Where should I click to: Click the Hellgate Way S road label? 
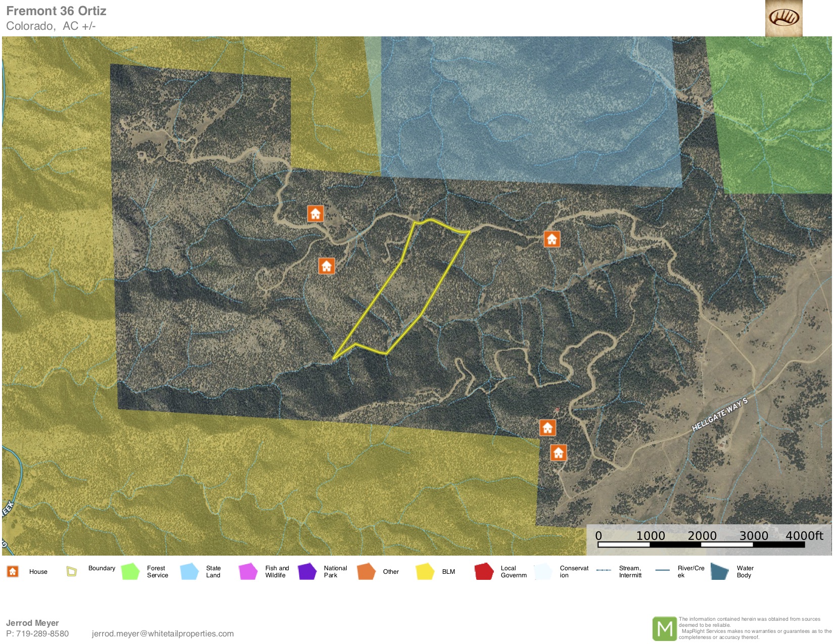tap(719, 415)
